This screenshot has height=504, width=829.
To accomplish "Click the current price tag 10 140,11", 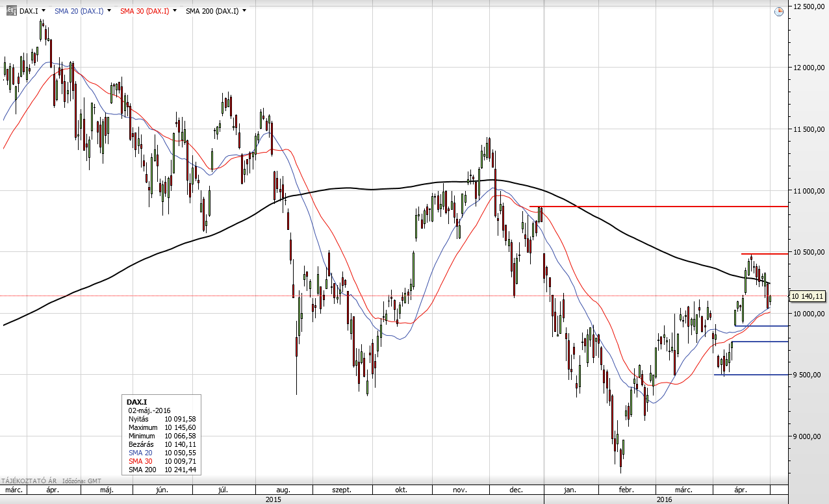I will [x=807, y=296].
